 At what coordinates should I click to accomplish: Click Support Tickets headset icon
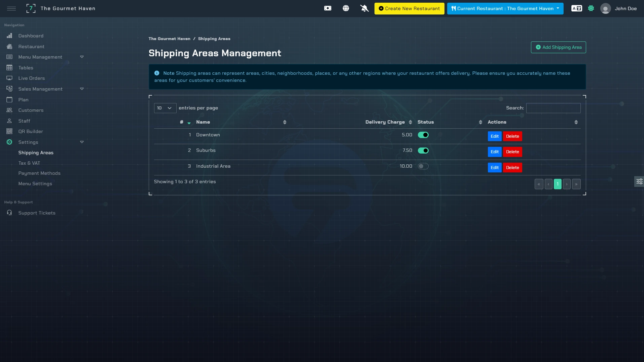(9, 213)
